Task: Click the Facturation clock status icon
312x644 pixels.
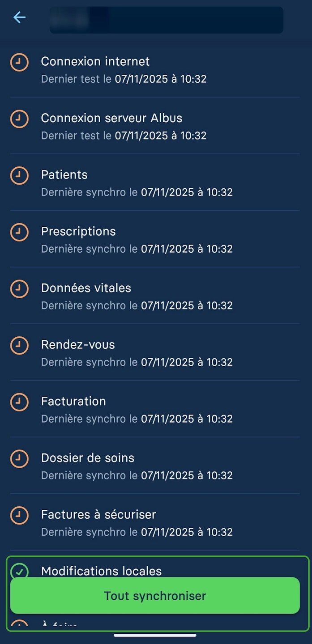Action: (x=19, y=402)
